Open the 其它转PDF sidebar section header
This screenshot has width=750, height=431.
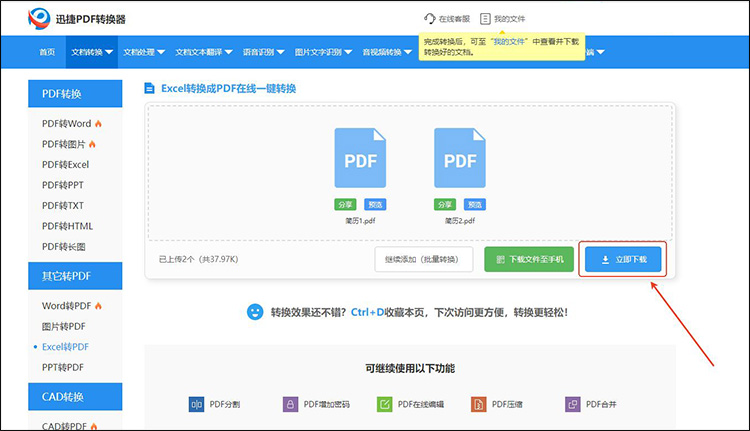(75, 276)
